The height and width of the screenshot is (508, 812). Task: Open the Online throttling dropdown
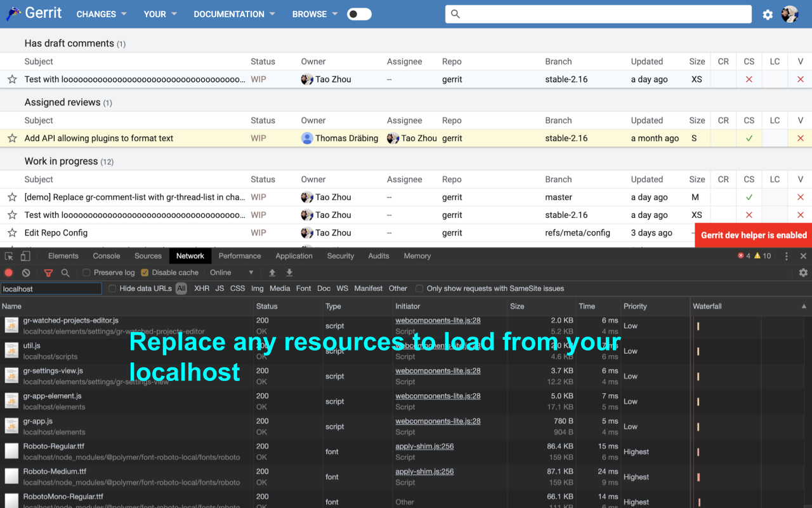pos(232,272)
